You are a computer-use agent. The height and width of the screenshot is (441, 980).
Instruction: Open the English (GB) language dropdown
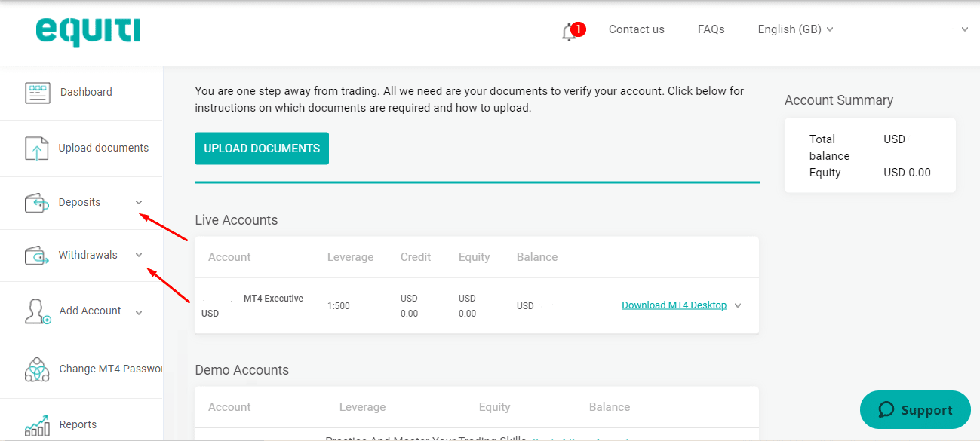796,29
